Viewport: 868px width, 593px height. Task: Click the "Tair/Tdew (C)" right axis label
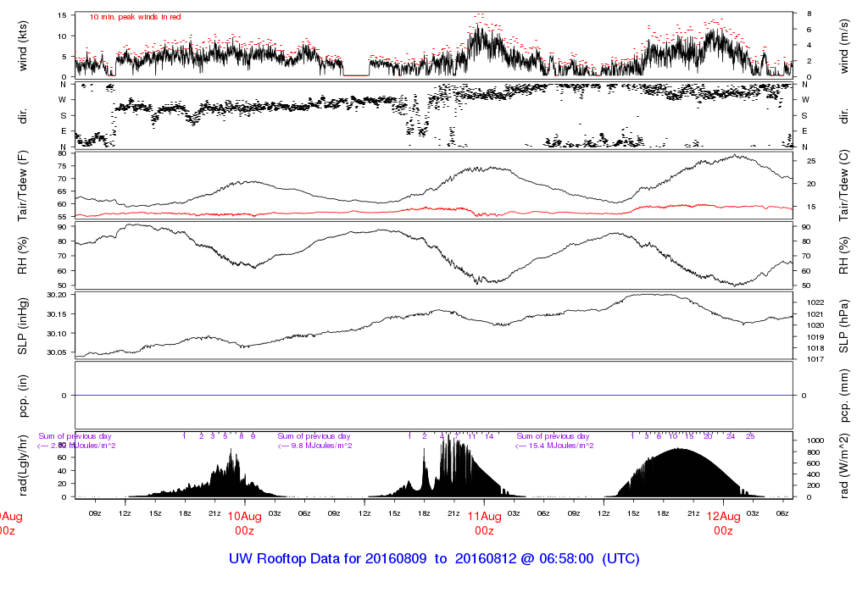845,186
